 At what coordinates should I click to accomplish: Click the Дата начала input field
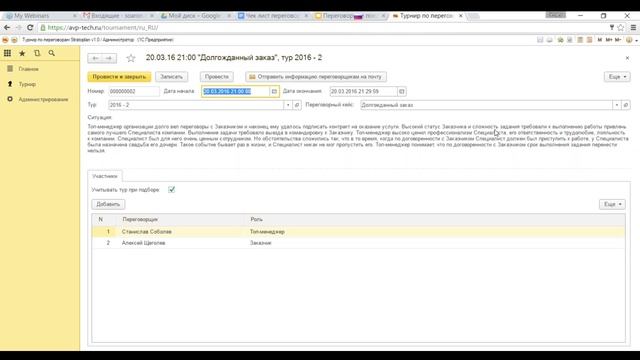click(236, 91)
